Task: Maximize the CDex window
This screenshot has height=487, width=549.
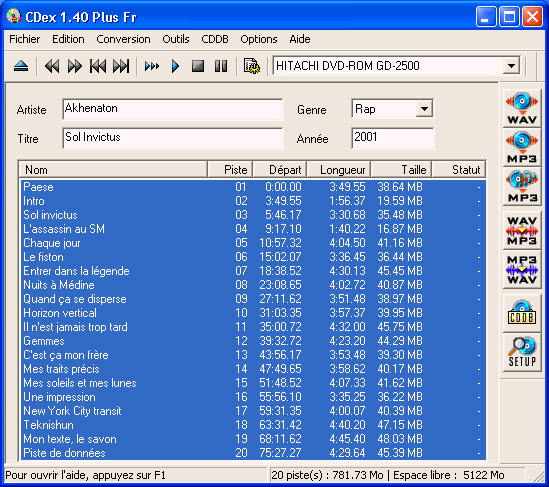Action: coord(509,16)
